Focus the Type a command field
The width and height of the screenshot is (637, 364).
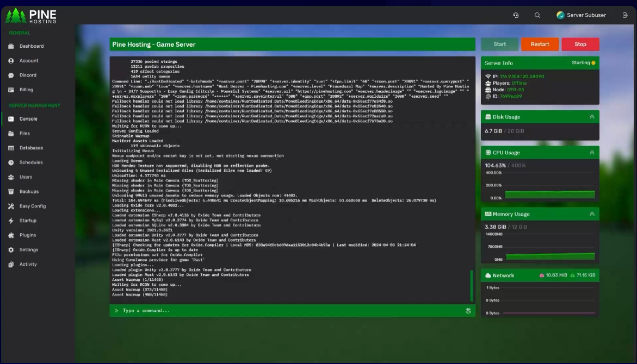pos(293,311)
